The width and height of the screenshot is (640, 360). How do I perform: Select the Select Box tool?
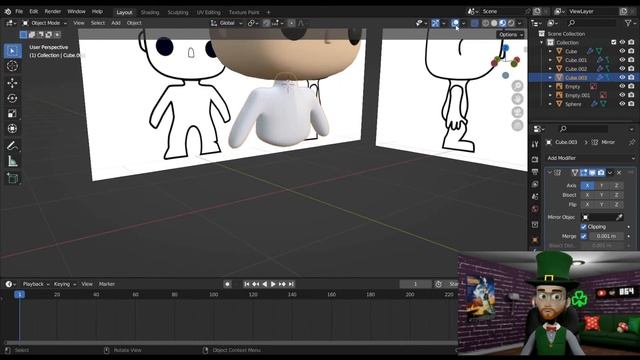(x=12, y=51)
